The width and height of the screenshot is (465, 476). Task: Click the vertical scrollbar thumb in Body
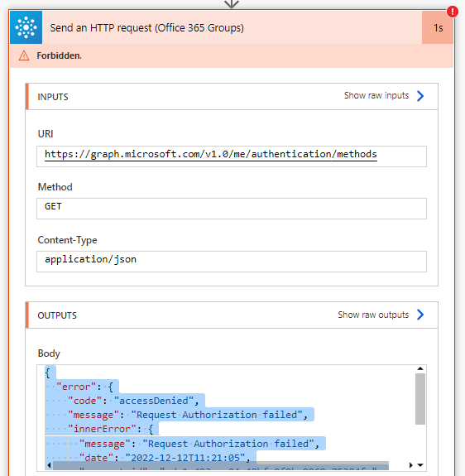click(x=420, y=398)
